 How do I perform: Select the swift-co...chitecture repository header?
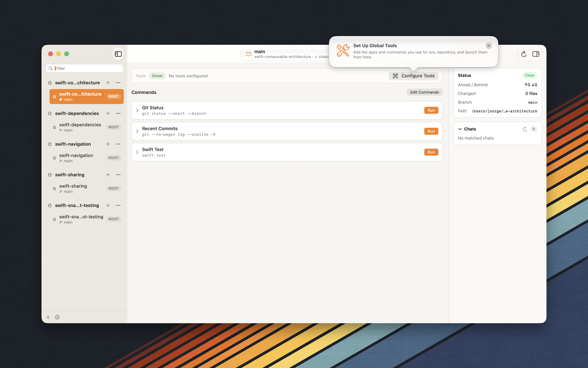click(x=77, y=83)
